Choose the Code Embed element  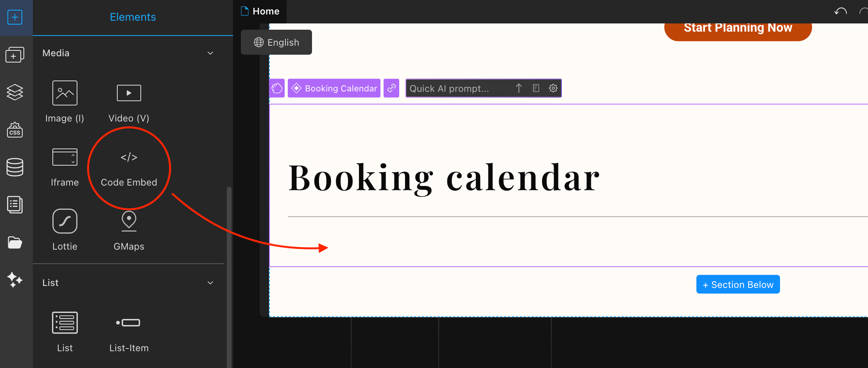129,168
